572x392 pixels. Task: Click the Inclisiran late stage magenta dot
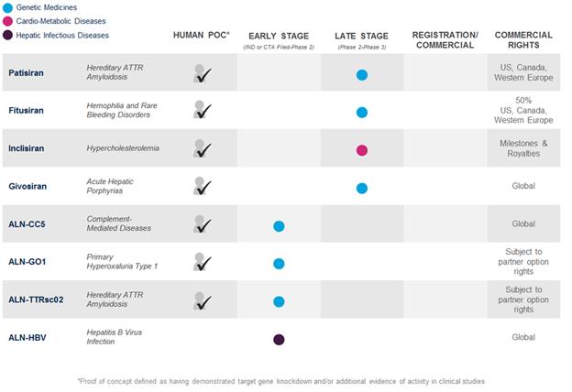click(x=362, y=150)
